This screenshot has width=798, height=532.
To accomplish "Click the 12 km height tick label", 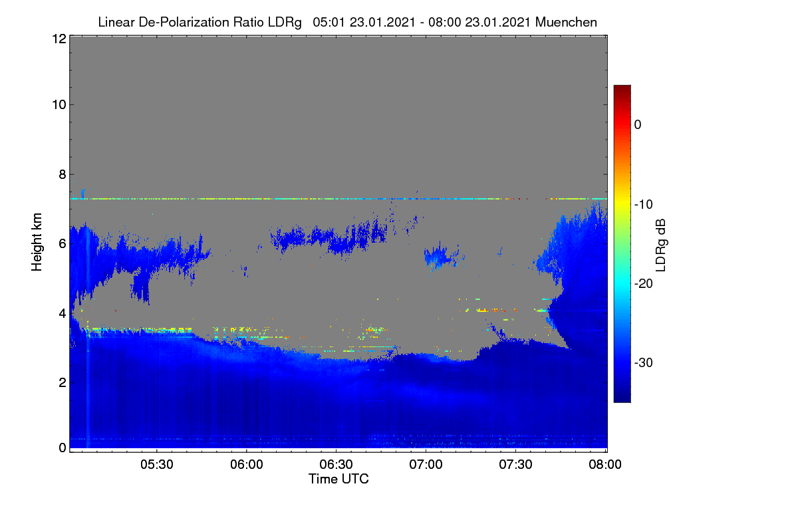I will pyautogui.click(x=58, y=39).
